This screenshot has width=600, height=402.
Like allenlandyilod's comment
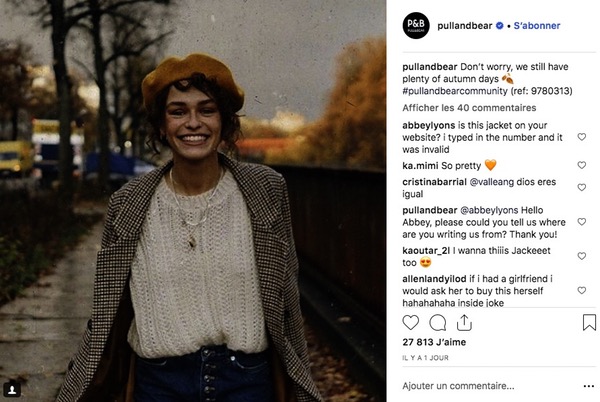click(582, 290)
